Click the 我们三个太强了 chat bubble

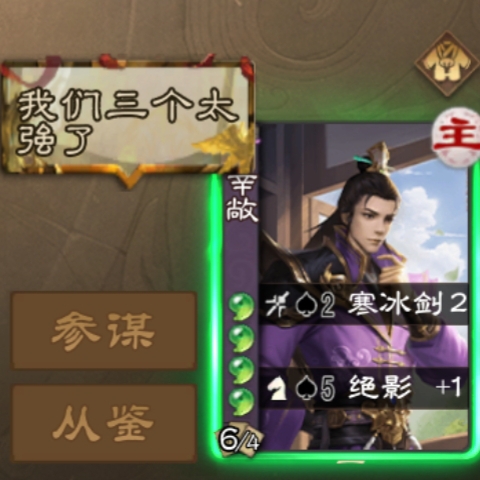pos(128,122)
